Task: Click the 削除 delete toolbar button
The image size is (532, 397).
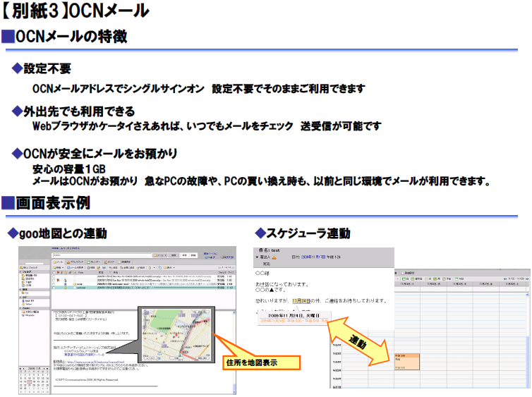Action: [x=90, y=267]
